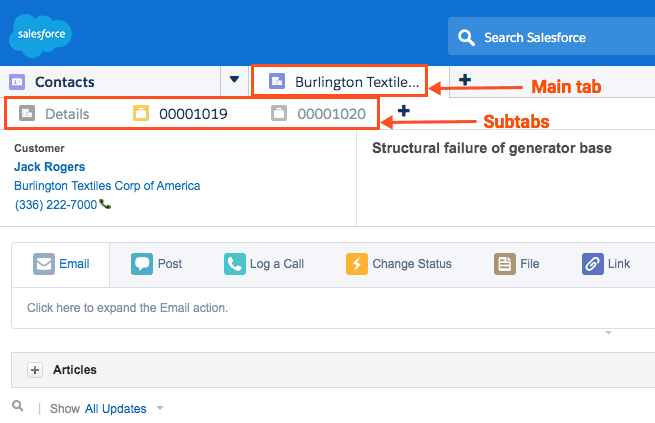Select the Log a Call action
This screenshot has height=423, width=655.
tap(264, 264)
